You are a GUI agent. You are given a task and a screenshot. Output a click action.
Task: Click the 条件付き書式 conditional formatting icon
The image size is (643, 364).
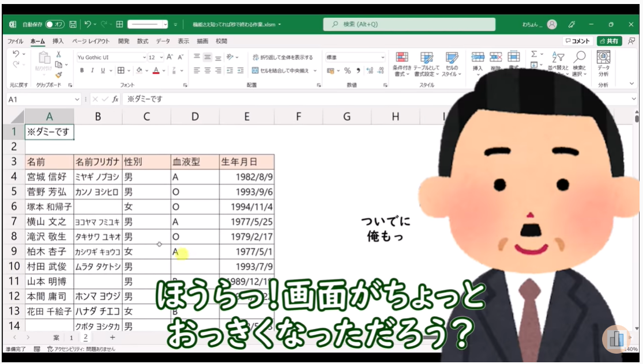[x=402, y=64]
